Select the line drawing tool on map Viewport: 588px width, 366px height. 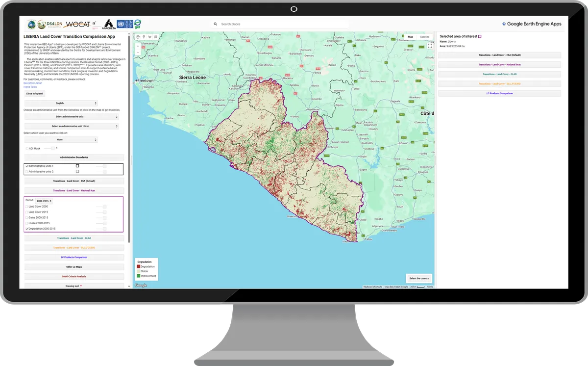pos(150,37)
